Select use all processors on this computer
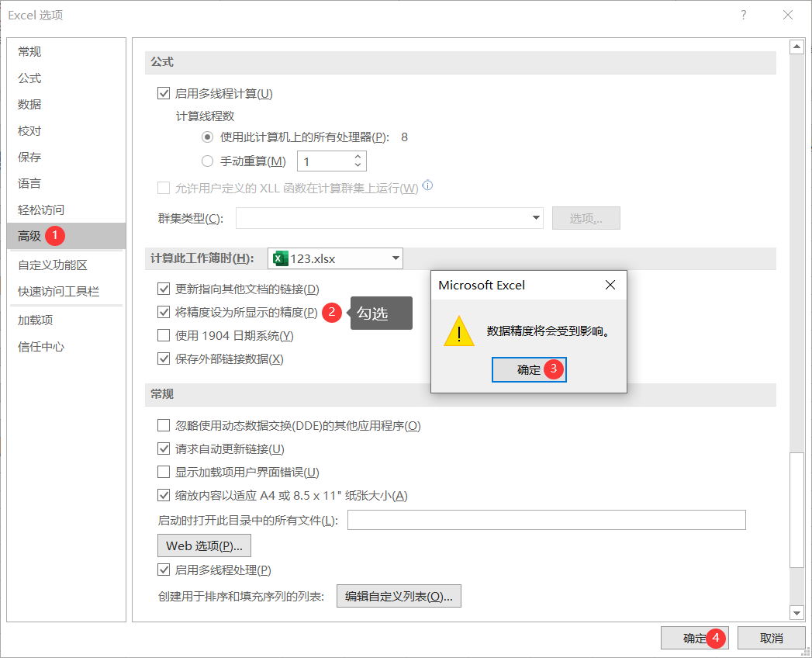 pyautogui.click(x=207, y=137)
